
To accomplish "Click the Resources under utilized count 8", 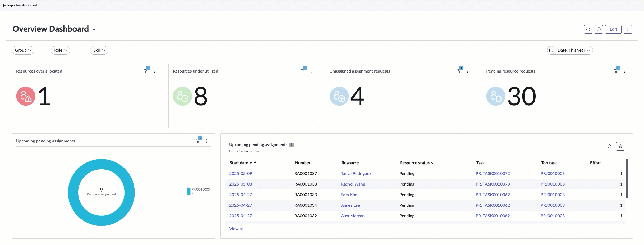I will 201,96.
